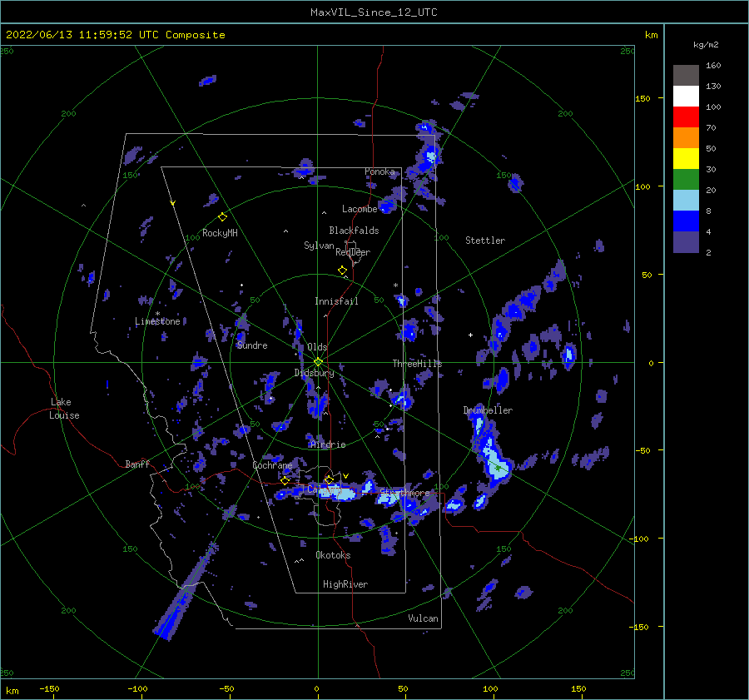Screen dimensions: 749x700
Task: Click the yellow diamond marker below RedDeer
Action: pos(343,270)
